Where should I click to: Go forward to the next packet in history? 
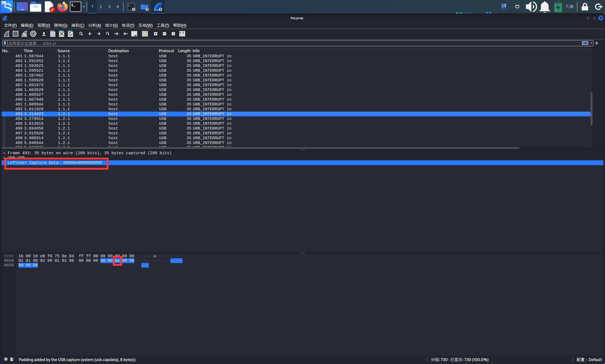[x=99, y=34]
